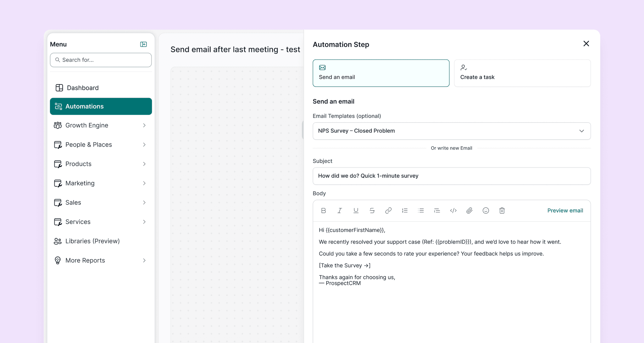Expand the Growth Engine submenu chevron
The height and width of the screenshot is (343, 644).
coord(144,125)
